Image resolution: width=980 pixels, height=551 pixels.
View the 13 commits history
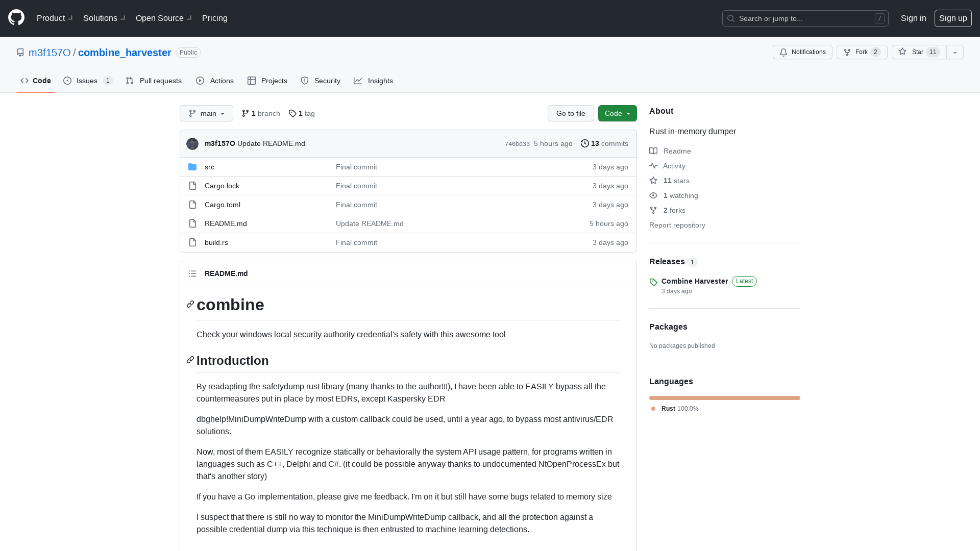tap(604, 143)
